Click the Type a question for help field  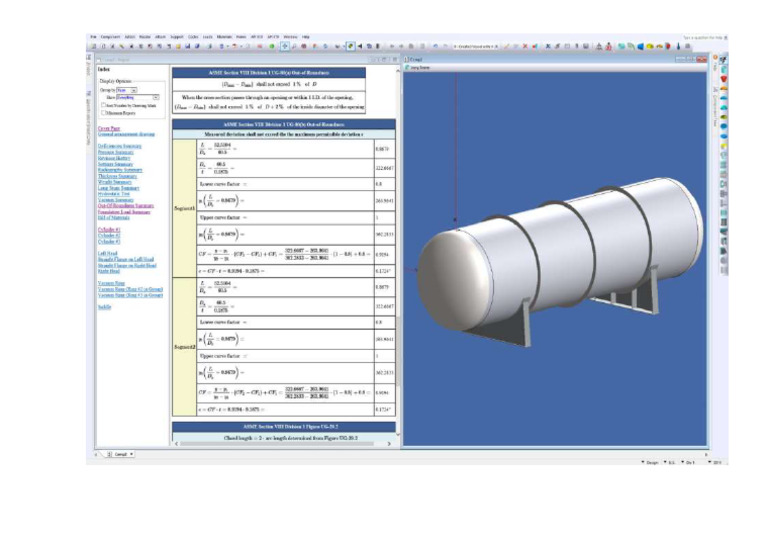[x=703, y=37]
